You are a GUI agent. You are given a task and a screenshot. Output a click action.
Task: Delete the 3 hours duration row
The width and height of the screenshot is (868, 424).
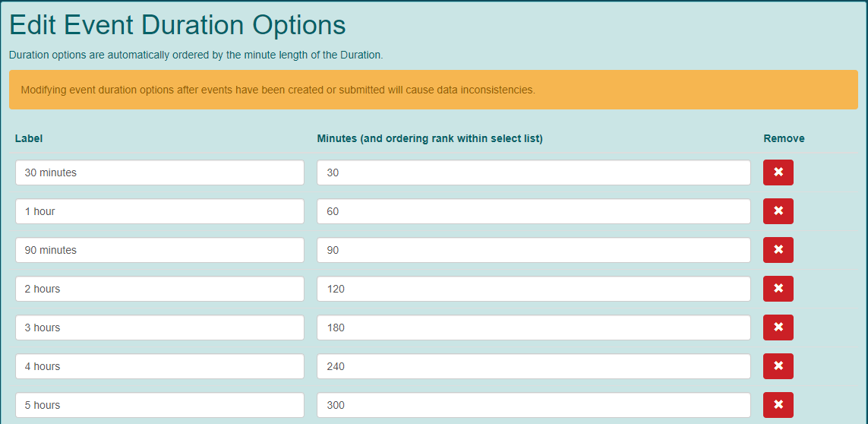click(x=778, y=327)
